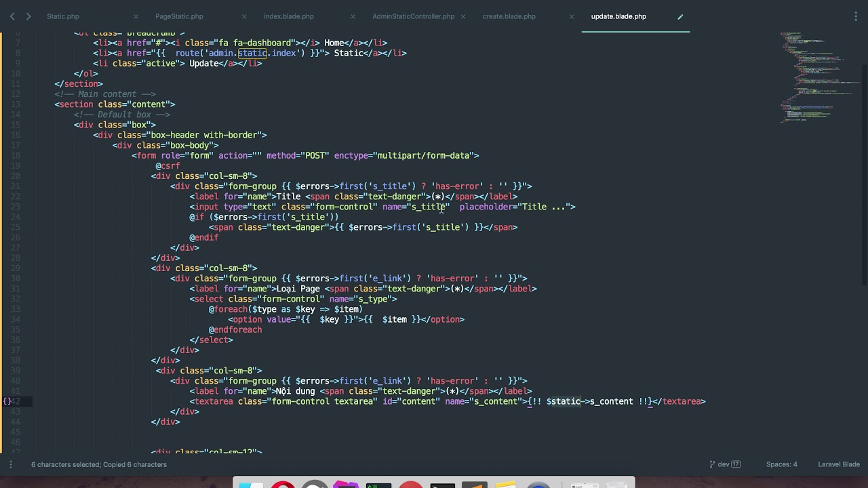Close the AdminStaticController.php tab
Screen dimensions: 868x488
462,16
